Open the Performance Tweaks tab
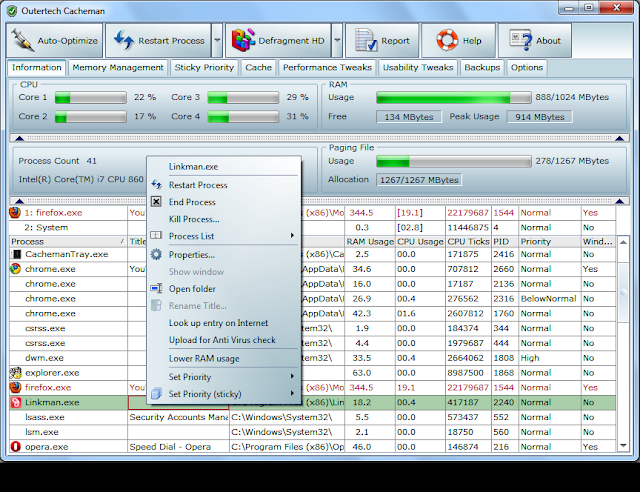Image resolution: width=640 pixels, height=492 pixels. click(x=327, y=68)
